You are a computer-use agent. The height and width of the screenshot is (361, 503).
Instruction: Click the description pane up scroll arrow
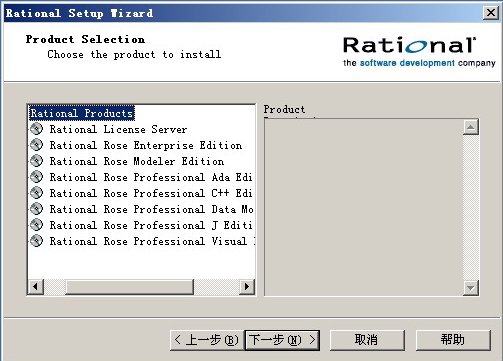471,127
